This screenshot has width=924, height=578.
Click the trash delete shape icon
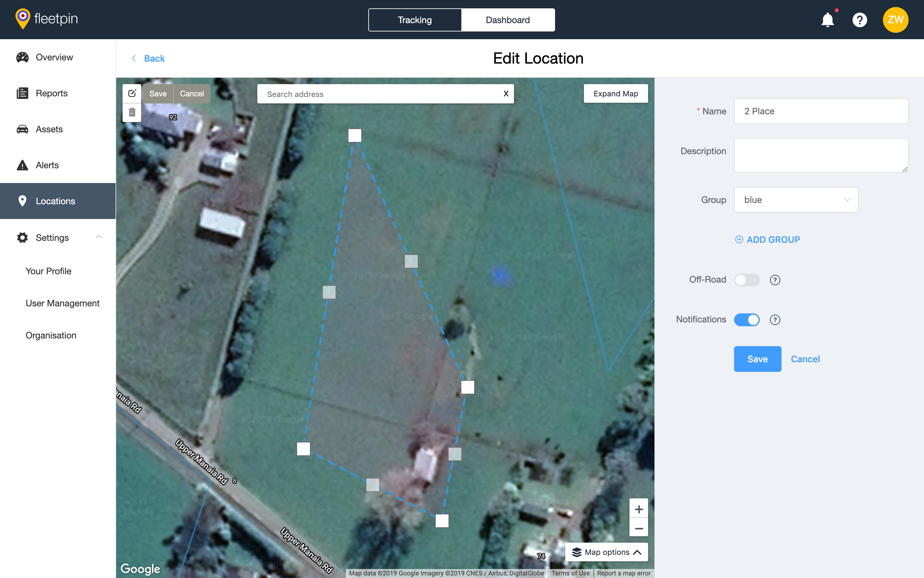(132, 112)
